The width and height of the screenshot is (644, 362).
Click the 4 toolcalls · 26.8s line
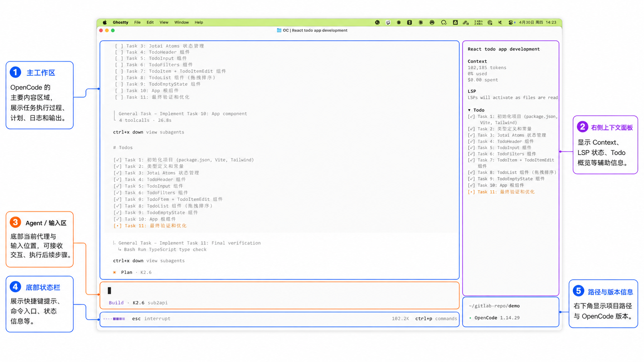coord(145,120)
